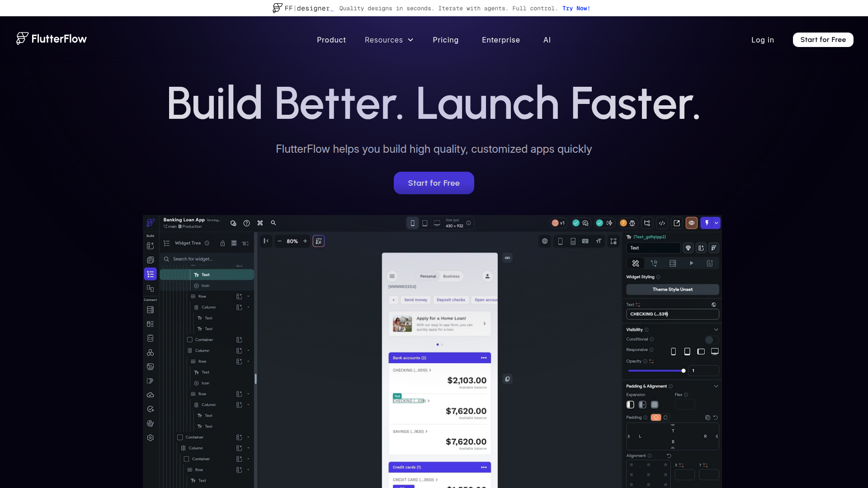The width and height of the screenshot is (868, 488).
Task: Collapse the Visibility section
Action: coord(716,329)
